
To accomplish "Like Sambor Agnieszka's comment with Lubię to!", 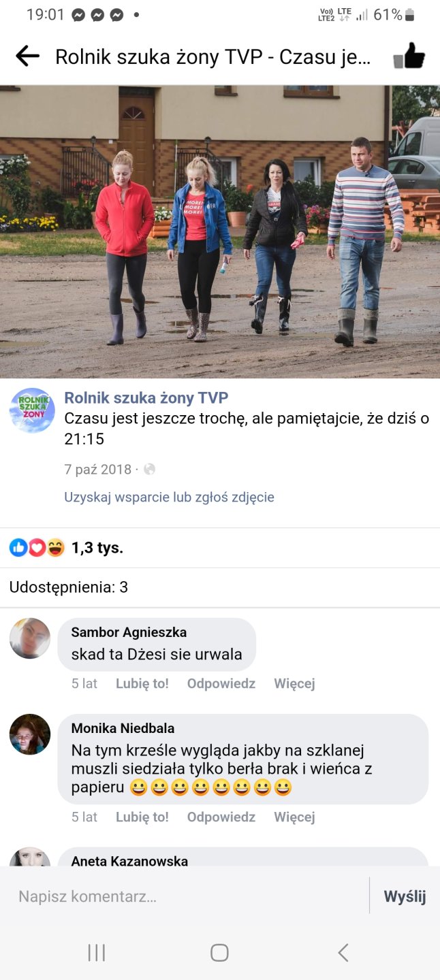I will pos(142,684).
